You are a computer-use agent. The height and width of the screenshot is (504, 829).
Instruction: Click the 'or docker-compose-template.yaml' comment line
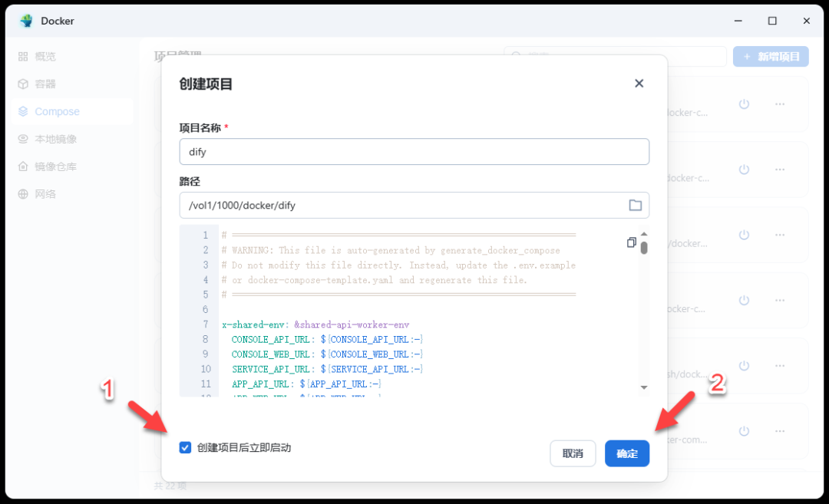pyautogui.click(x=375, y=279)
